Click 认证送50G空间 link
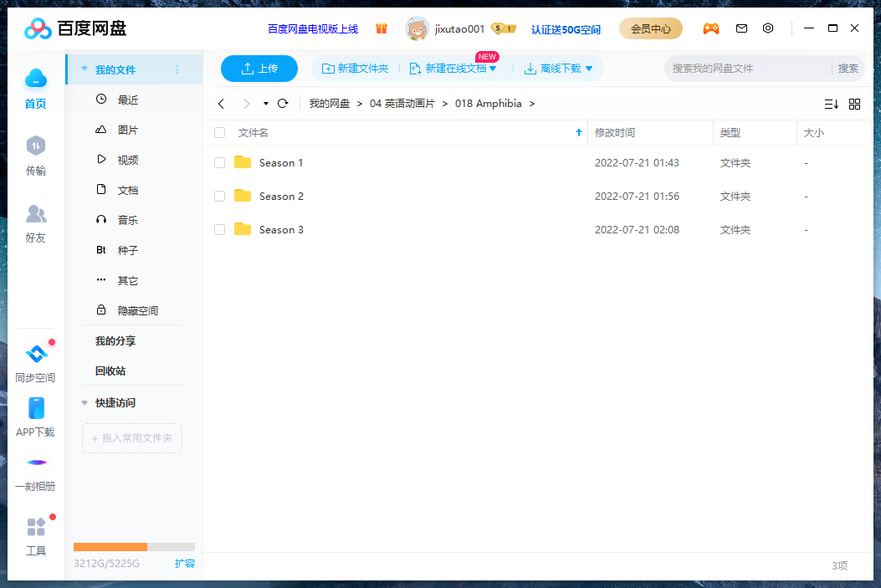Viewport: 881px width, 588px height. pos(566,30)
